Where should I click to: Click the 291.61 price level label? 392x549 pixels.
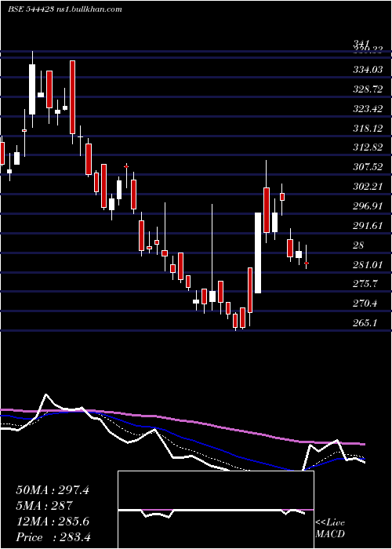coord(368,226)
